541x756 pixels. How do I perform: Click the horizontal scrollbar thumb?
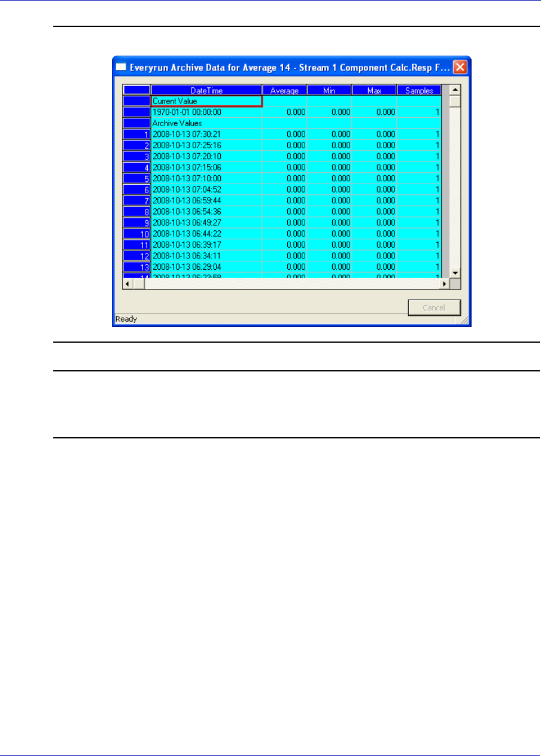click(x=139, y=283)
